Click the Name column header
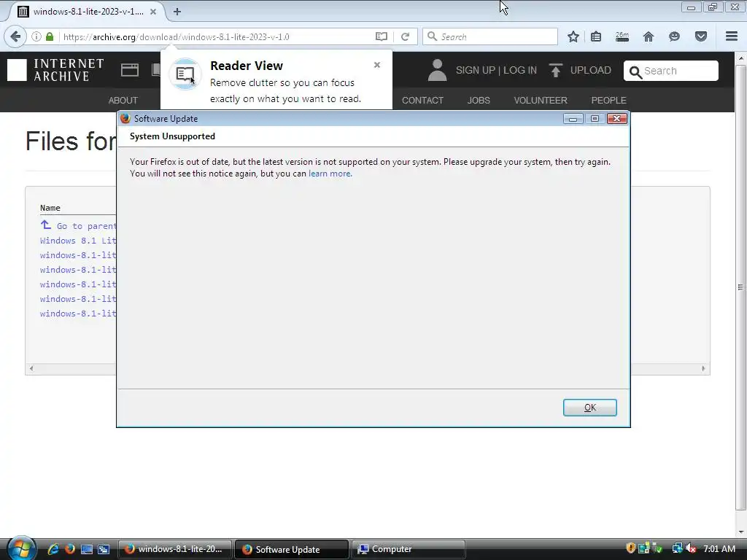 coord(50,208)
